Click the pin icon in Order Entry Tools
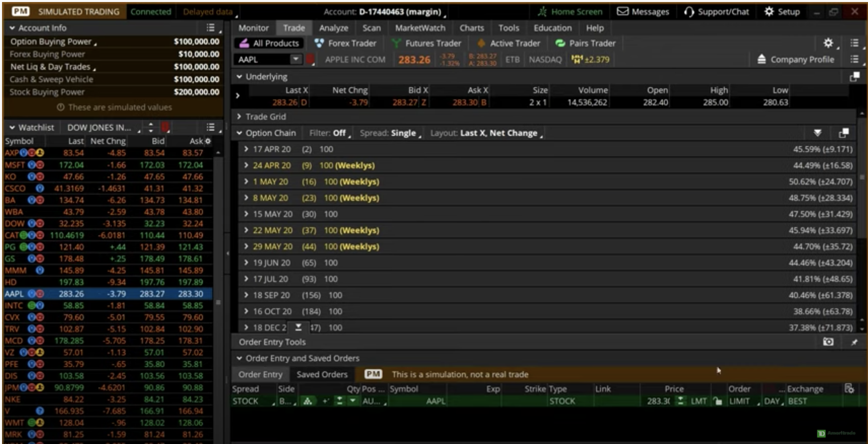 (x=854, y=342)
